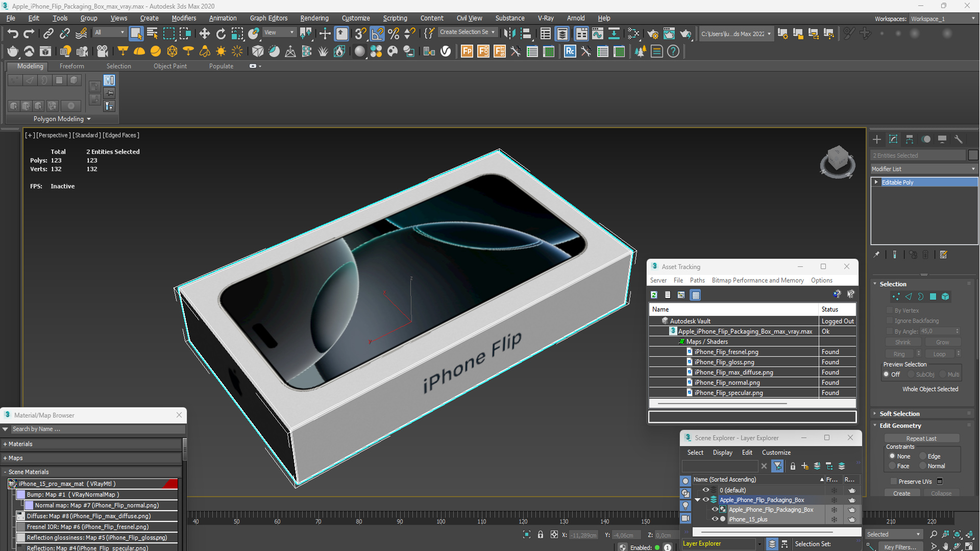Image resolution: width=980 pixels, height=551 pixels.
Task: Open Paths menu in Asset Tracking
Action: pos(697,280)
